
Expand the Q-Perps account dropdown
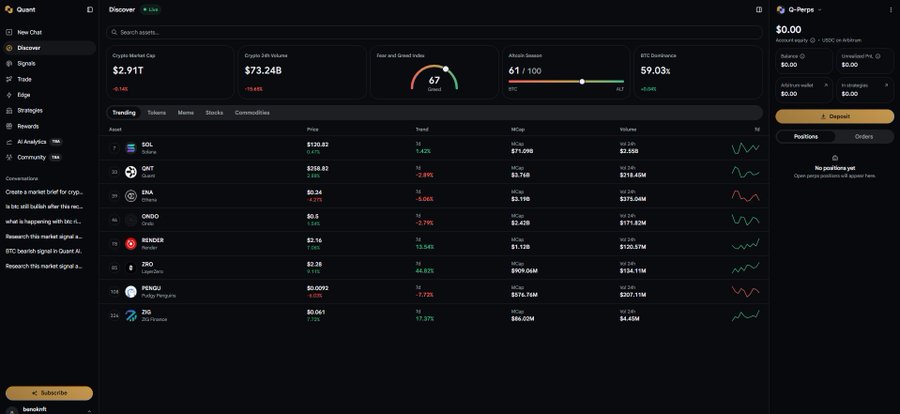pyautogui.click(x=820, y=10)
